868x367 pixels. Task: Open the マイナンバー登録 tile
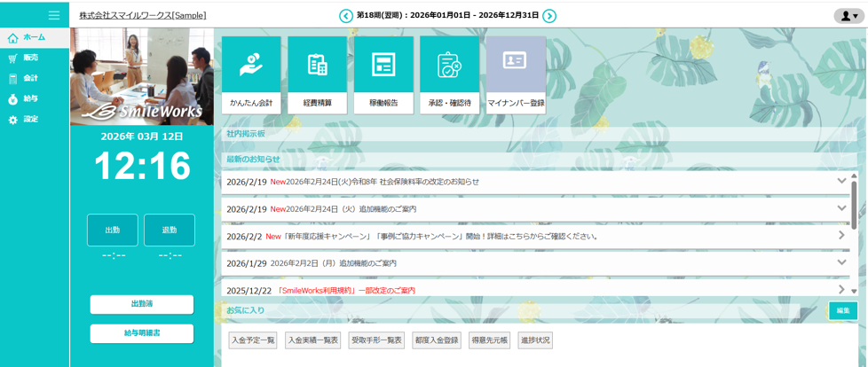(x=516, y=66)
